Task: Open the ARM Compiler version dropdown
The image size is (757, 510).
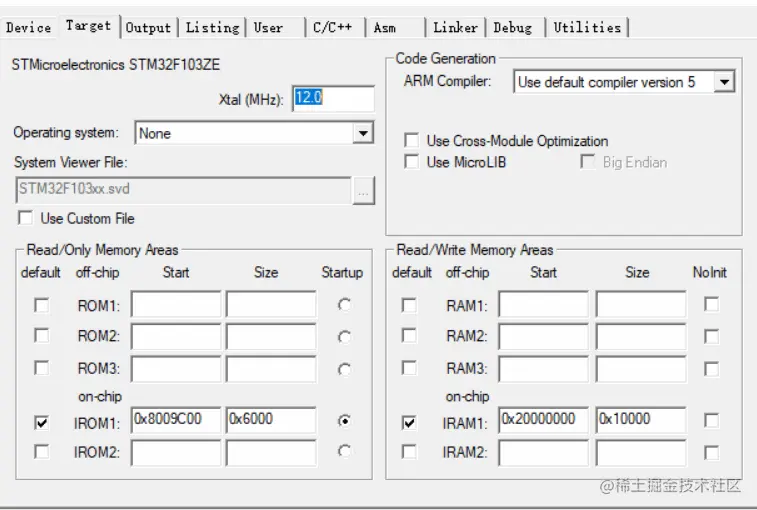Action: [x=724, y=82]
